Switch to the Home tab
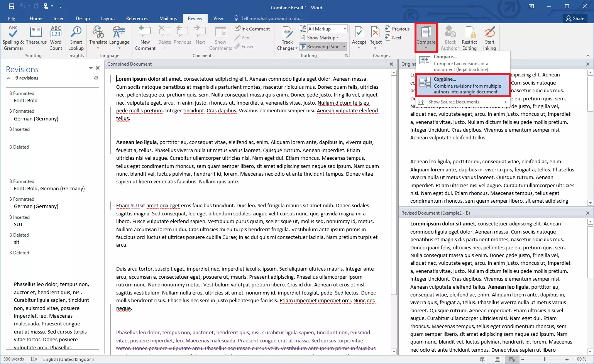Image resolution: width=594 pixels, height=364 pixels. click(36, 19)
